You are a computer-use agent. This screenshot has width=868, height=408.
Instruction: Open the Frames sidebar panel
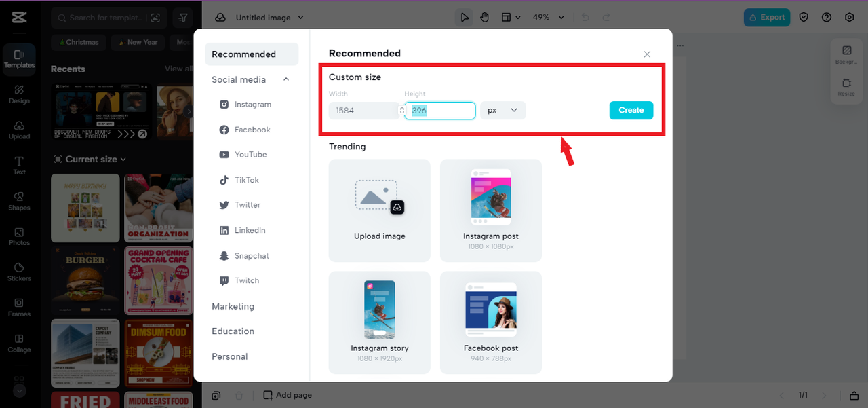[x=19, y=308]
